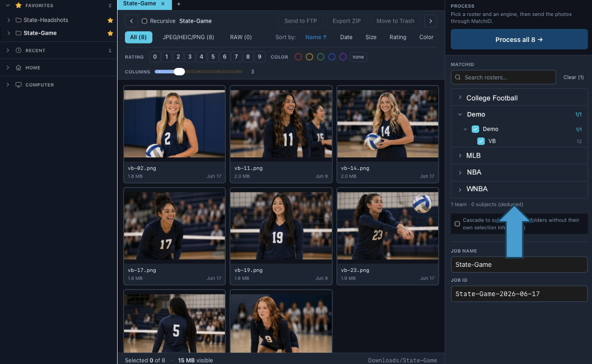This screenshot has height=364, width=592.
Task: Click the none color filter button
Action: 358,57
